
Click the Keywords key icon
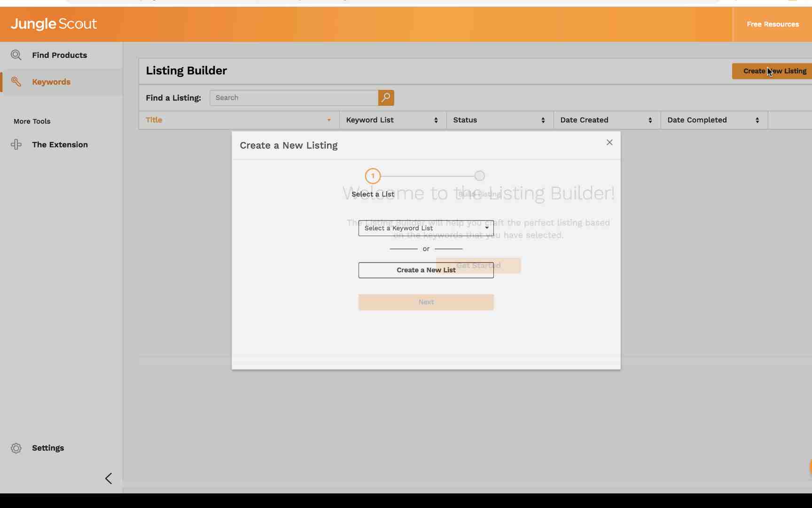(x=16, y=82)
